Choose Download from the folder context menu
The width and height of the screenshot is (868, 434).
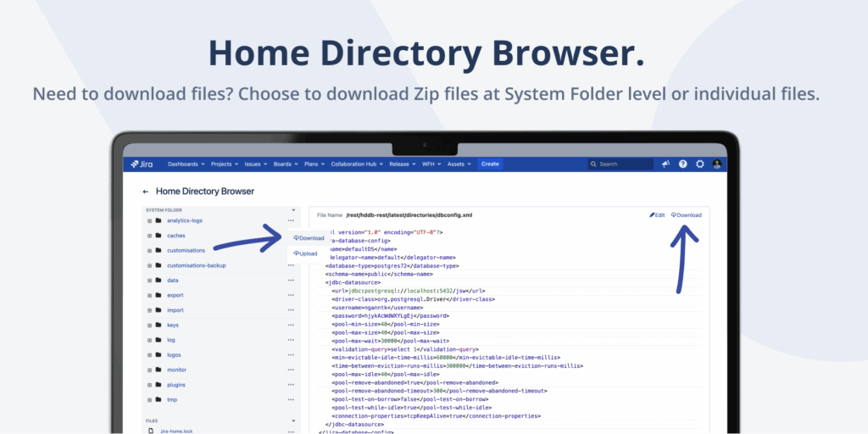[x=309, y=237]
